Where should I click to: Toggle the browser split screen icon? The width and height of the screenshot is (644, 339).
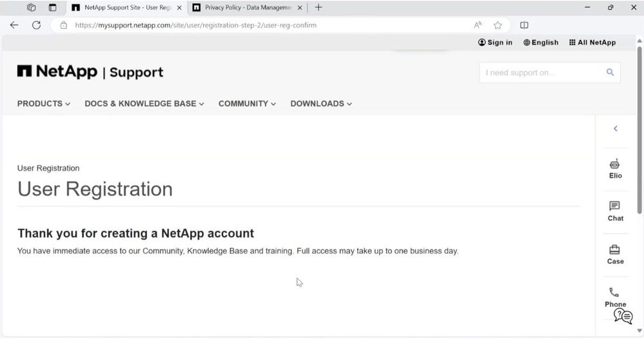click(524, 25)
